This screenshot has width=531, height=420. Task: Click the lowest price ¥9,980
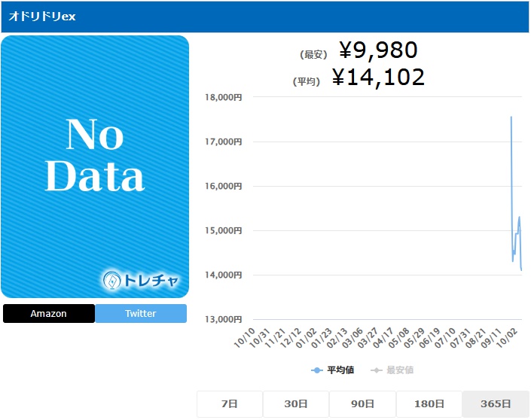pyautogui.click(x=377, y=50)
